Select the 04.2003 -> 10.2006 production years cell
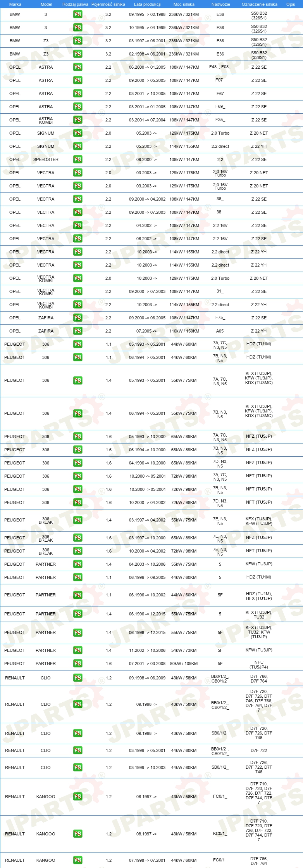 (x=147, y=564)
